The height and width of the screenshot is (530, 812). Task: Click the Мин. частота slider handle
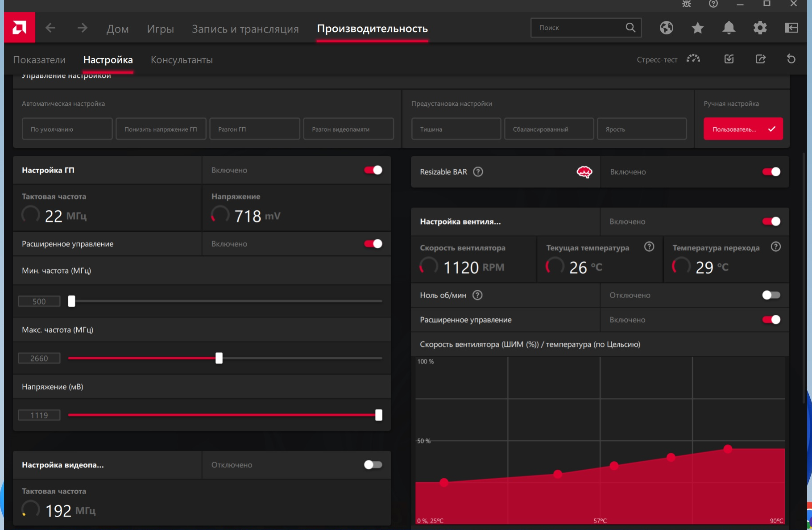point(71,301)
